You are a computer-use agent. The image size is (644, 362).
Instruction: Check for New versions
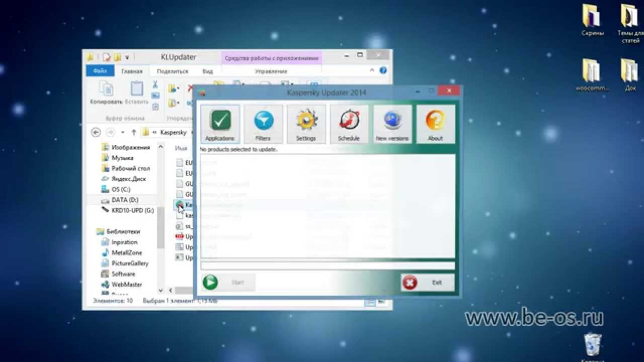(392, 124)
